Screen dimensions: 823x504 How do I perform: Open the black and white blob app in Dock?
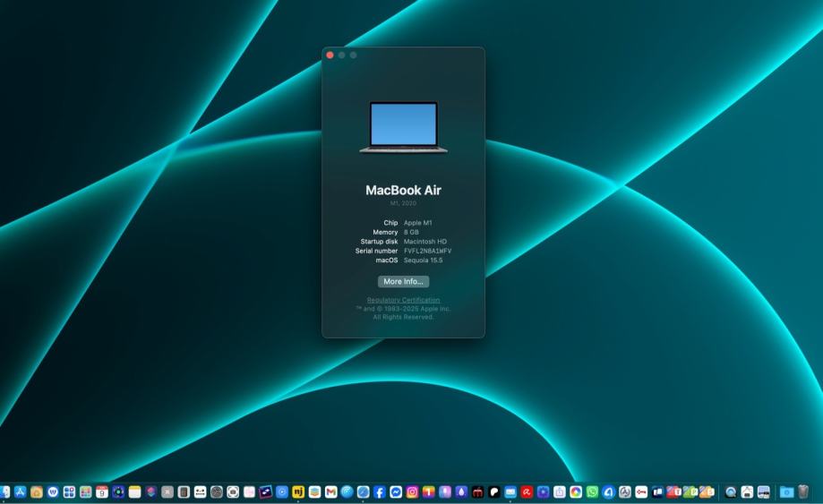[x=494, y=492]
